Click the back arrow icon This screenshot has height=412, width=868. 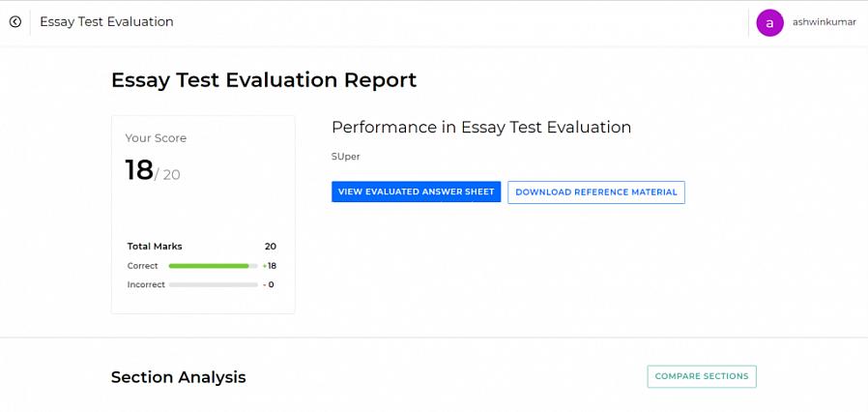pos(15,21)
